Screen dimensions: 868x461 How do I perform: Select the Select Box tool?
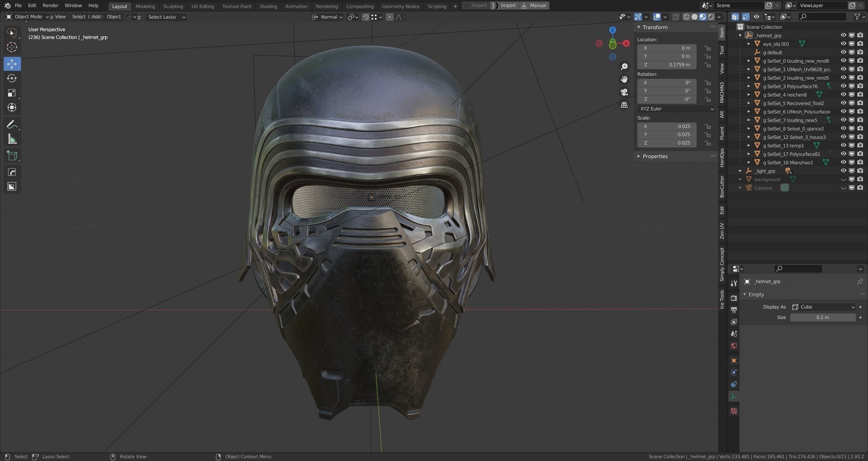(x=12, y=33)
